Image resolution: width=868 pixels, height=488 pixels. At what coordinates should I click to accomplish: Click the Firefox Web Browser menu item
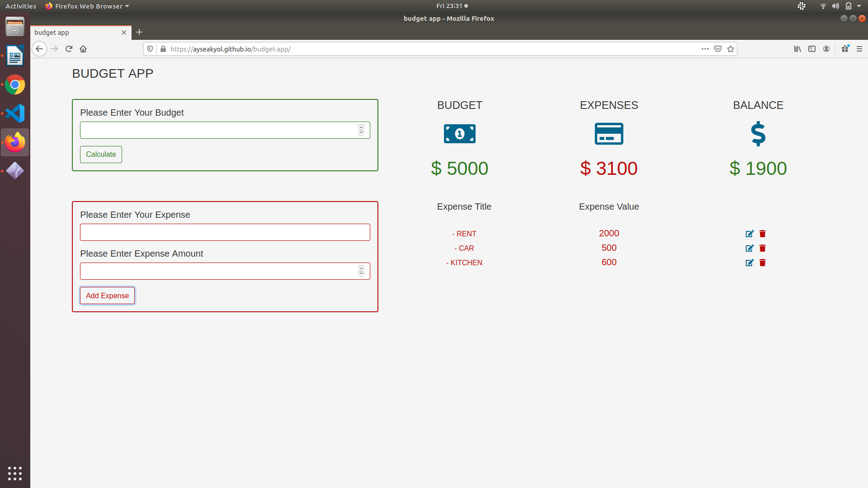click(x=87, y=6)
